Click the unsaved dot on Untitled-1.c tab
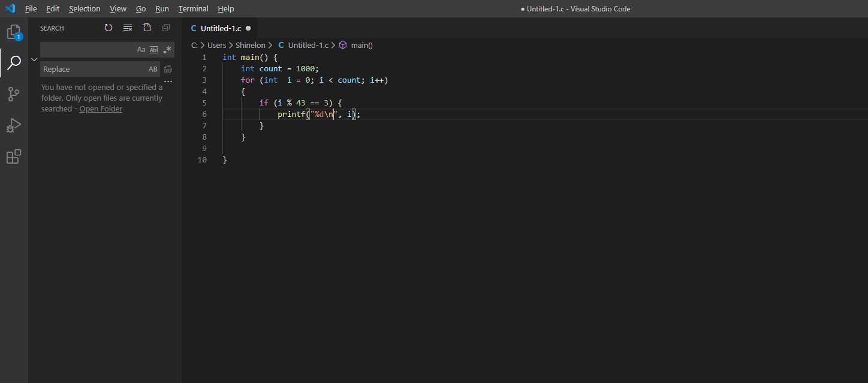868x383 pixels. pos(248,28)
